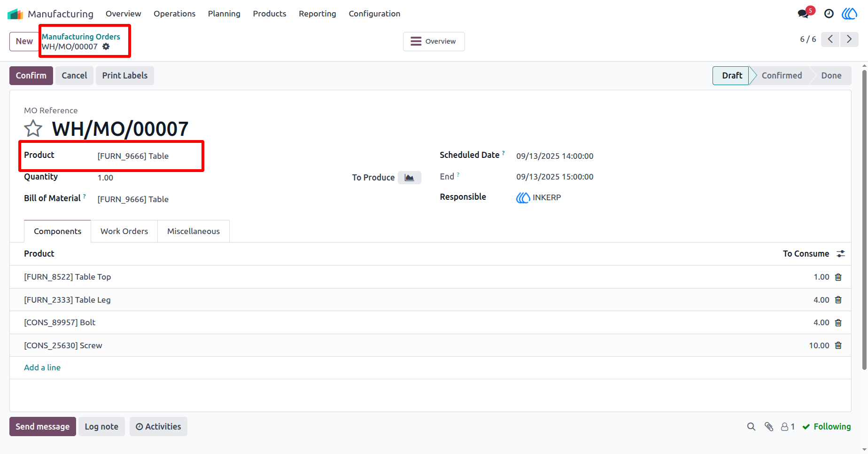Delete the Bolt component line

point(838,323)
